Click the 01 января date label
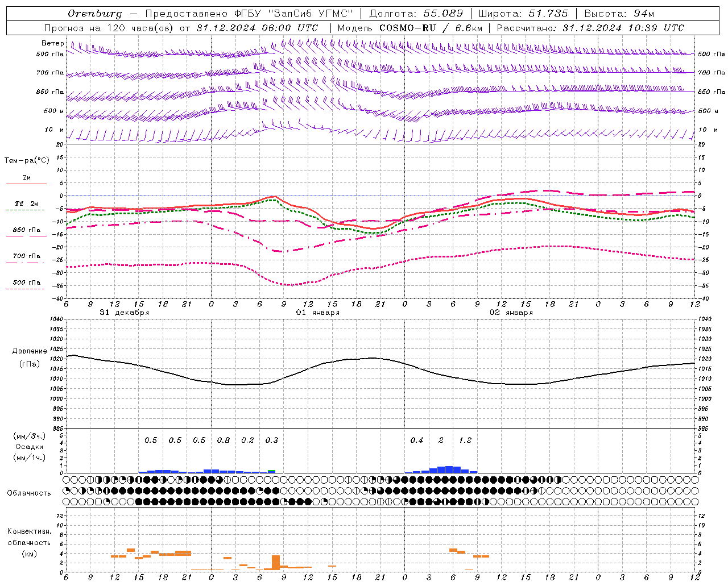Image resolution: width=728 pixels, height=582 pixels. point(318,313)
